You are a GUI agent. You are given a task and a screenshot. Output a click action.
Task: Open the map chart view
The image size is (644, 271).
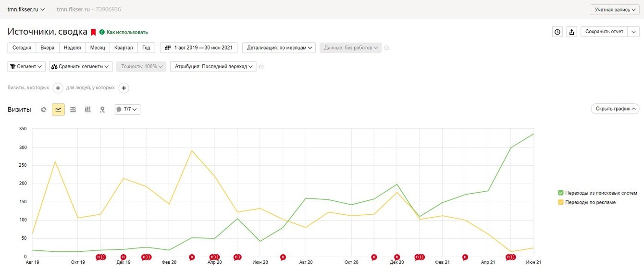pyautogui.click(x=102, y=110)
